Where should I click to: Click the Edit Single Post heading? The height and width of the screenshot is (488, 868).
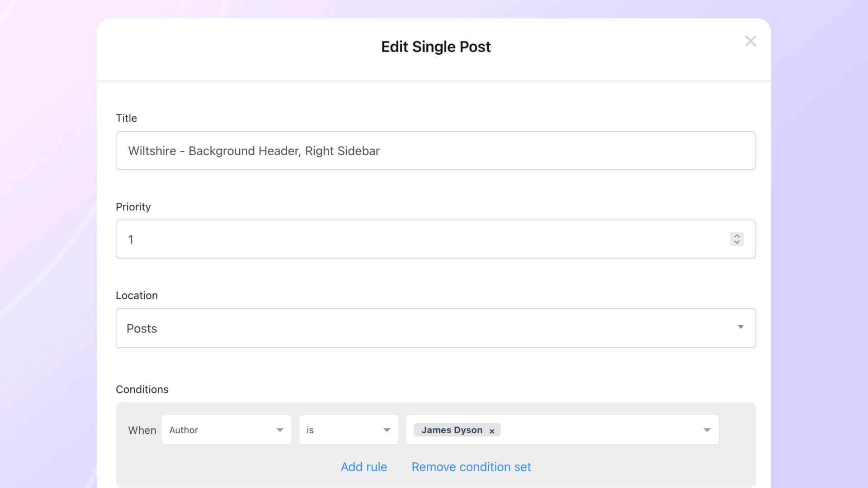click(x=435, y=47)
